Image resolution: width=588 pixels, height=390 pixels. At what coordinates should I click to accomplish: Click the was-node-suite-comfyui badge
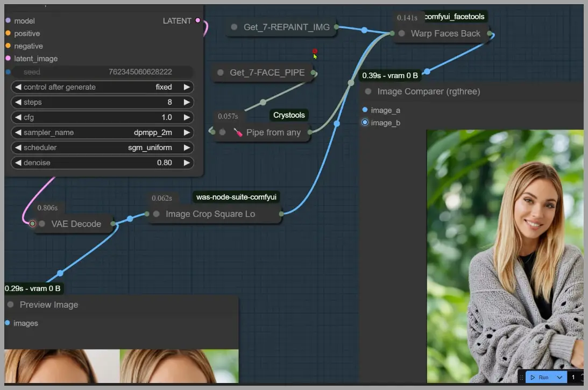tap(236, 197)
